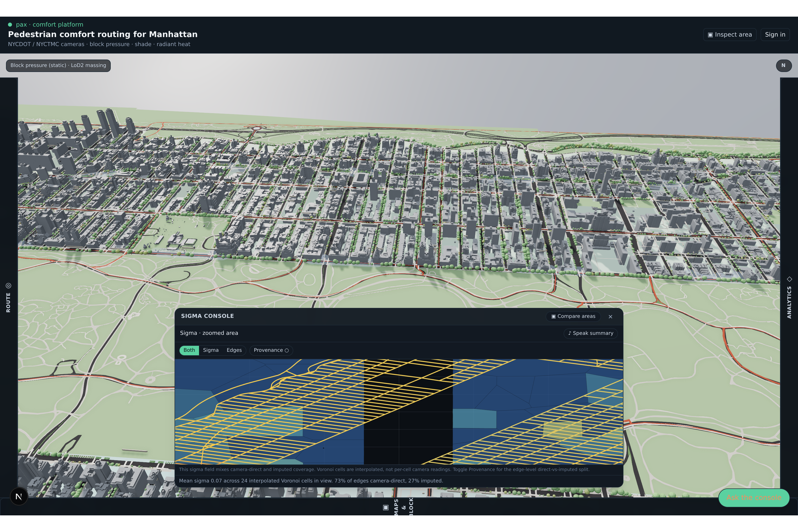Click the Compare areas button
The width and height of the screenshot is (798, 532).
pos(573,316)
